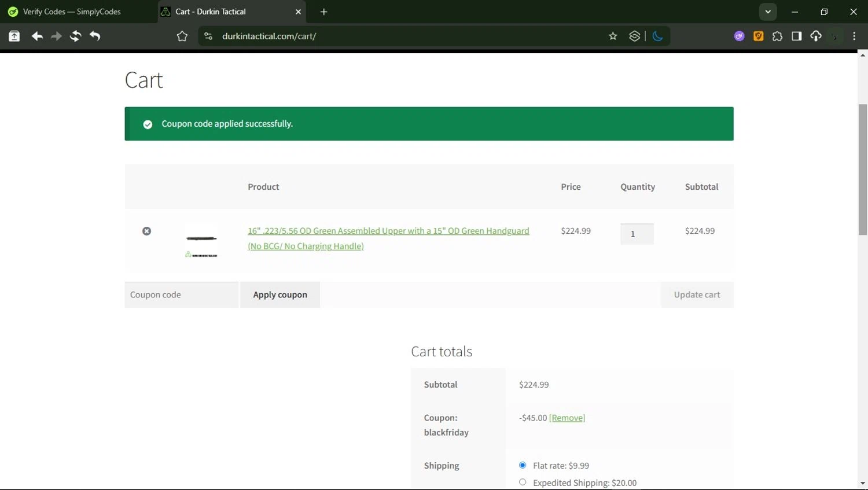Open the 16" .223/5.56 OD Green Upper product link

click(x=388, y=238)
